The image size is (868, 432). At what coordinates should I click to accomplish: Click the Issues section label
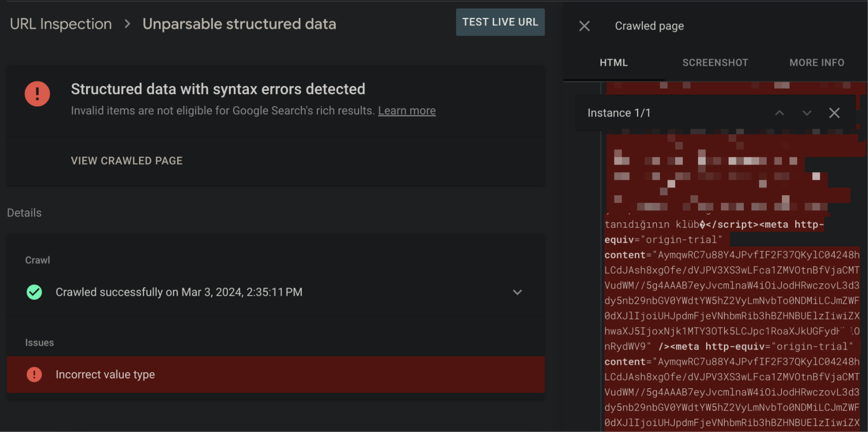point(40,342)
